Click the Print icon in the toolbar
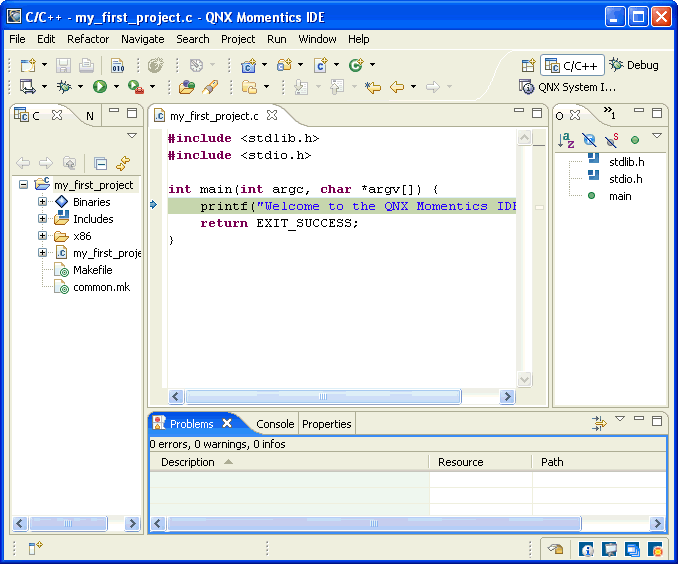 click(87, 65)
